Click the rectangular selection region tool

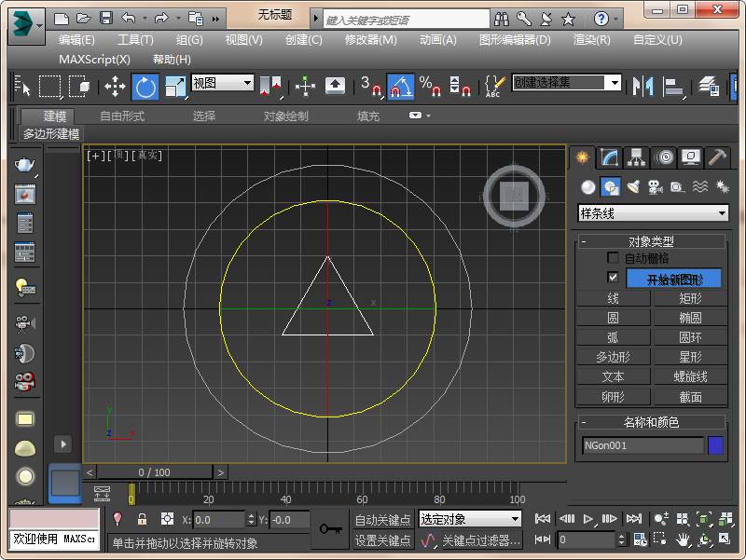[x=50, y=87]
